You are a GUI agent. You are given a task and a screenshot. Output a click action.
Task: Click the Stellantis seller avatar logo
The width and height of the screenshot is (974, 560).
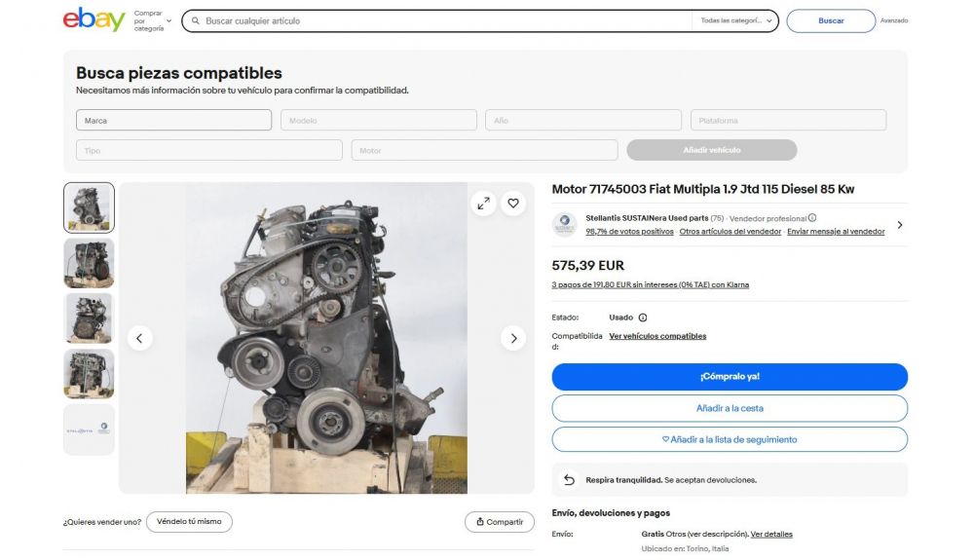(565, 224)
